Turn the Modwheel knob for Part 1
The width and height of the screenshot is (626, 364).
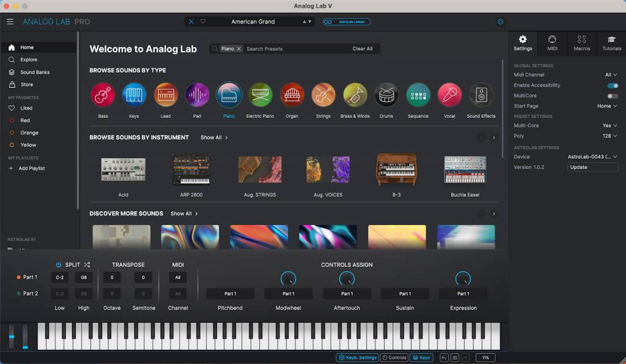(x=288, y=280)
